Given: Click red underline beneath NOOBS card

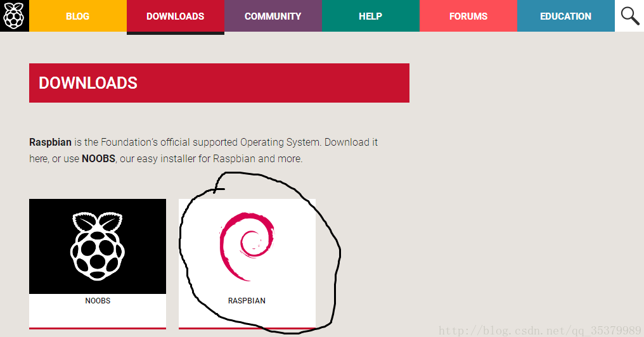Looking at the screenshot, I should pos(98,328).
